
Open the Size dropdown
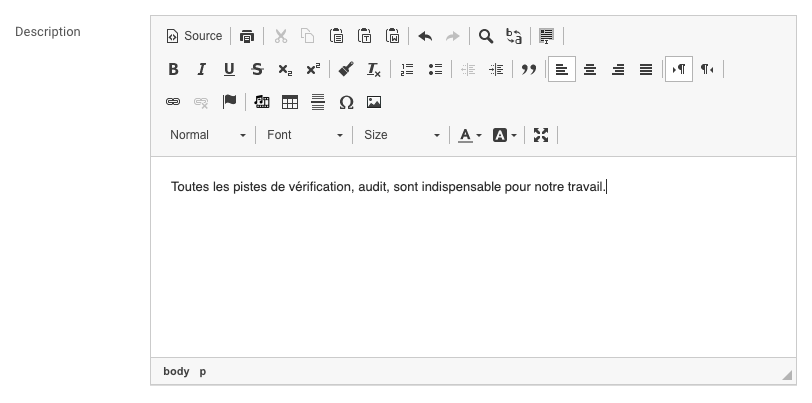(401, 135)
